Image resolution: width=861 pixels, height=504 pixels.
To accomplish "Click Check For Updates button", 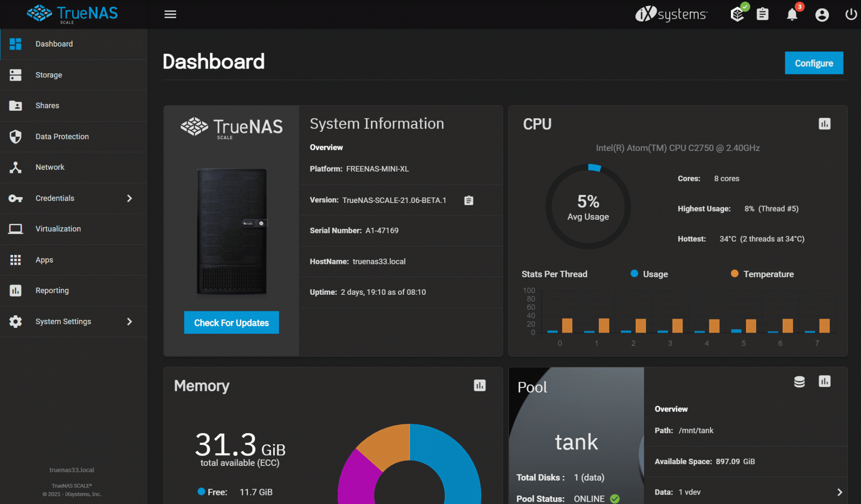I will click(x=231, y=323).
